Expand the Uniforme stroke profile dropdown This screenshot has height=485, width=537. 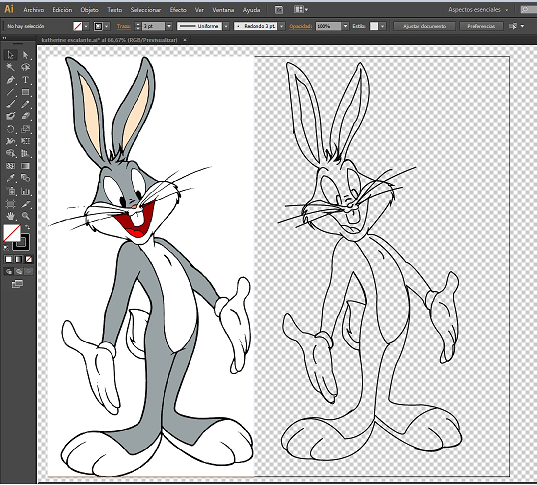[226, 26]
